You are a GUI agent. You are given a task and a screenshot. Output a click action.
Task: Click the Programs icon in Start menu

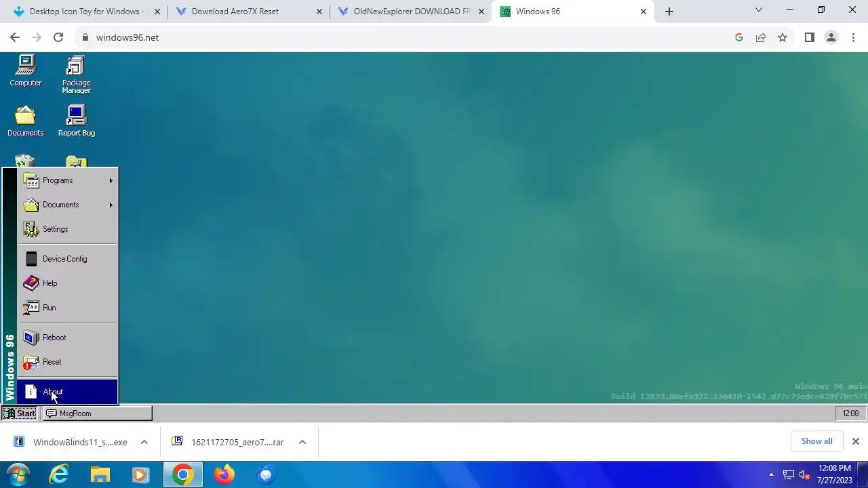click(x=31, y=180)
